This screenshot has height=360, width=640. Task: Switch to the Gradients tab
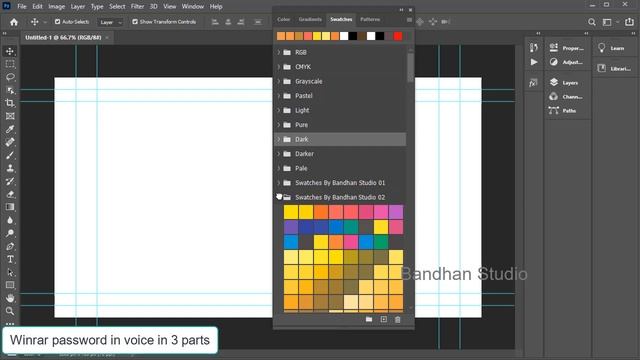pos(310,19)
